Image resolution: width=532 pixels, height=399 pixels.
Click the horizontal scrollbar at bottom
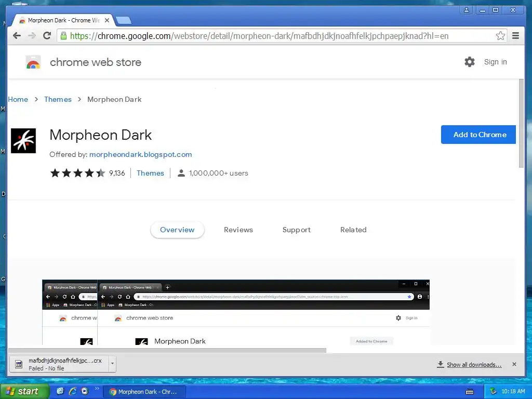(x=167, y=350)
